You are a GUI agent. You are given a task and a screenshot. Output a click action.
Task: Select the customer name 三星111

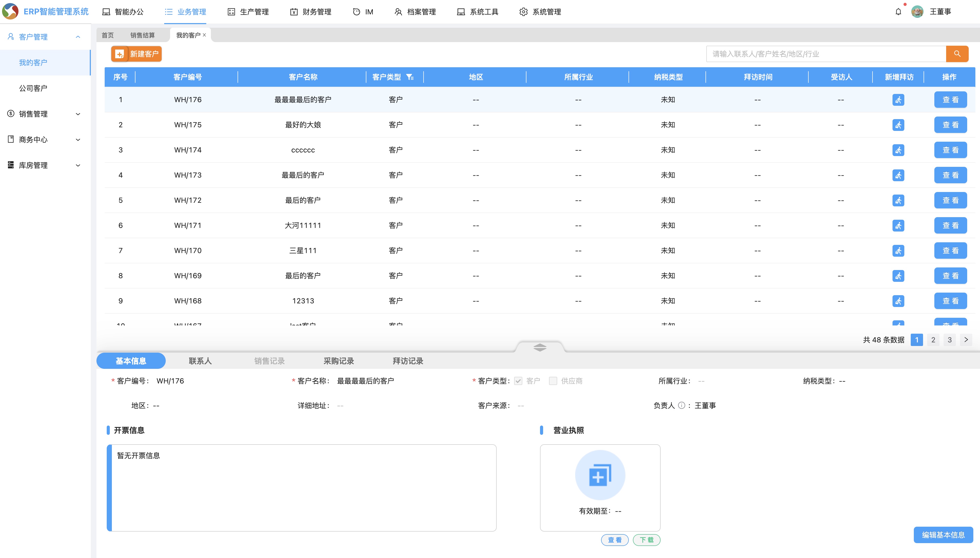[303, 251]
